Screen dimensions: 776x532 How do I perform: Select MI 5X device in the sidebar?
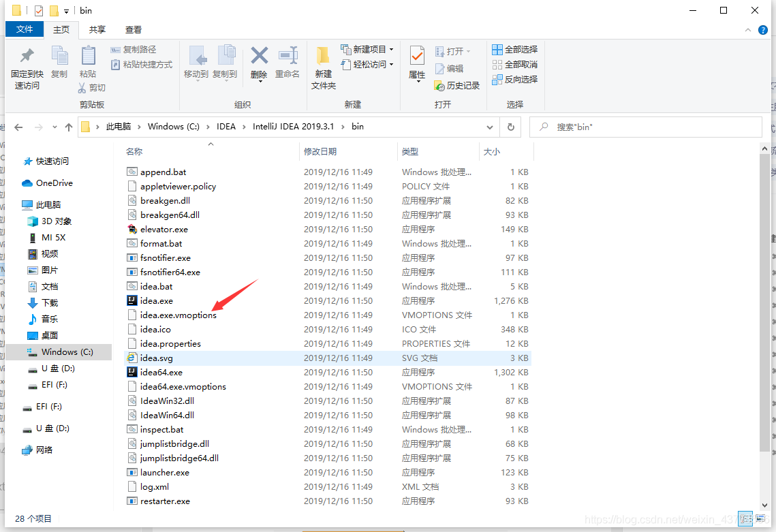pyautogui.click(x=47, y=238)
